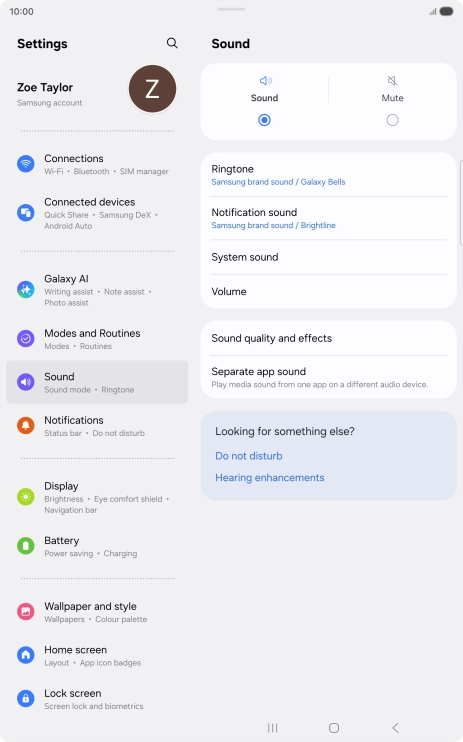Tap the recent apps navigation button

[x=273, y=727]
